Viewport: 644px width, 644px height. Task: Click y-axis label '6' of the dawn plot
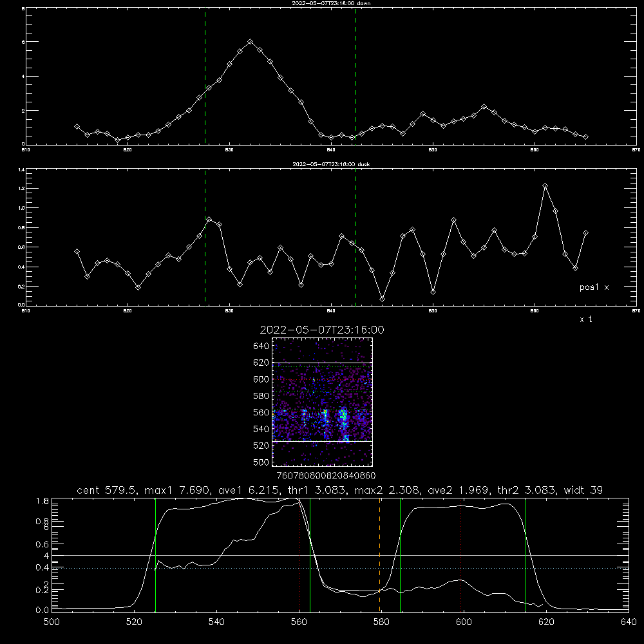(x=23, y=42)
